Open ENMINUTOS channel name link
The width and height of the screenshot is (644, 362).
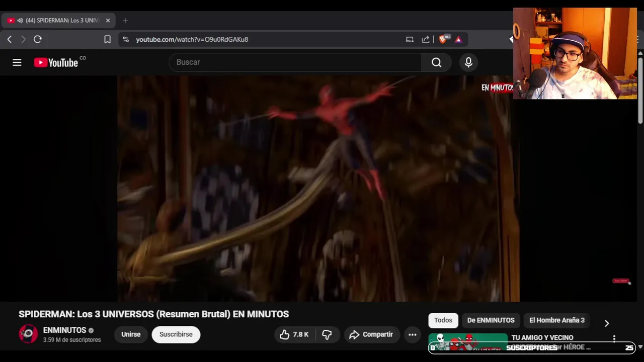(64, 330)
